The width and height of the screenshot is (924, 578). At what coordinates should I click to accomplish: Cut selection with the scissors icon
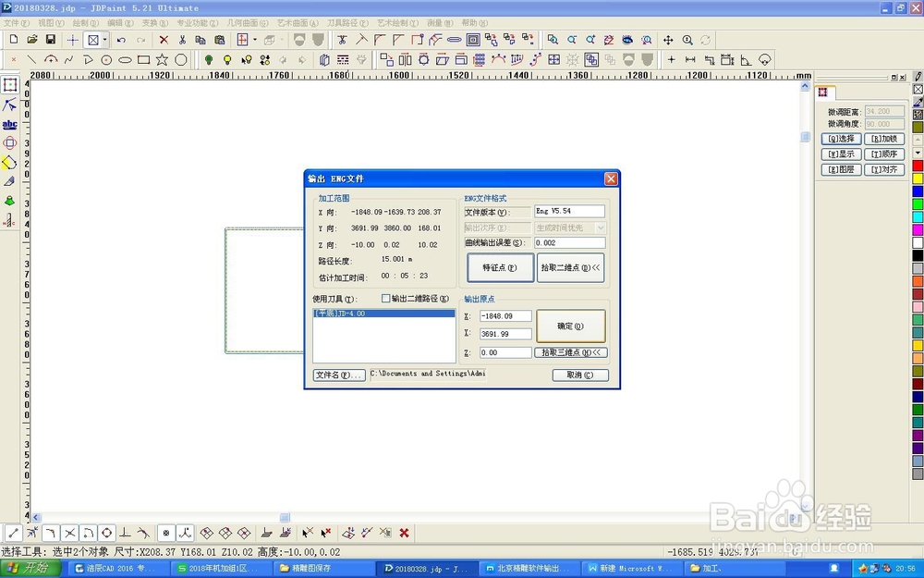(182, 40)
